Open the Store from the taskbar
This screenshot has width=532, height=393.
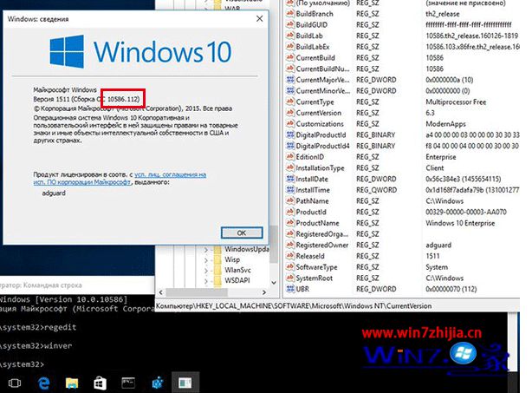point(100,383)
